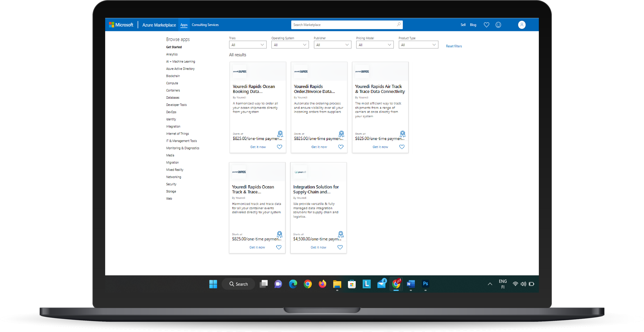Switch to the Consulting Services tab
The height and width of the screenshot is (332, 644).
(205, 25)
